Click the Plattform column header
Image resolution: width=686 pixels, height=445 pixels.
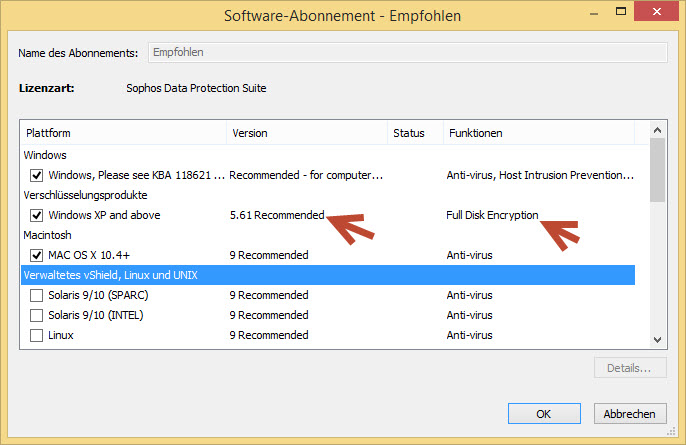(x=123, y=133)
